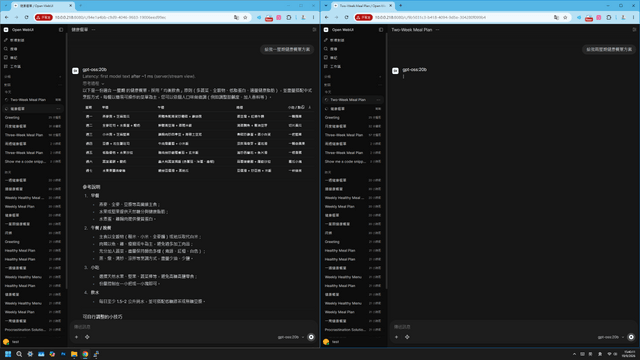Image resolution: width=640 pixels, height=360 pixels.
Task: Click the clock in the system tray
Action: pyautogui.click(x=629, y=353)
